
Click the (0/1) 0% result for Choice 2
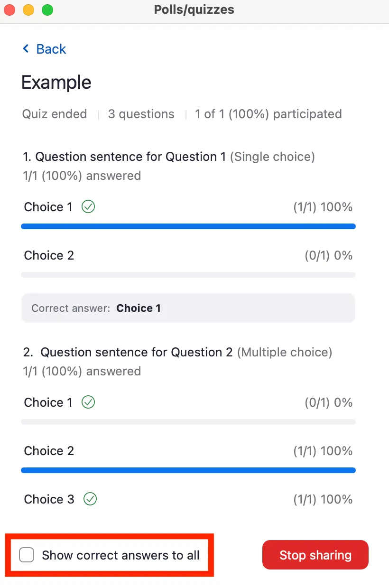329,255
